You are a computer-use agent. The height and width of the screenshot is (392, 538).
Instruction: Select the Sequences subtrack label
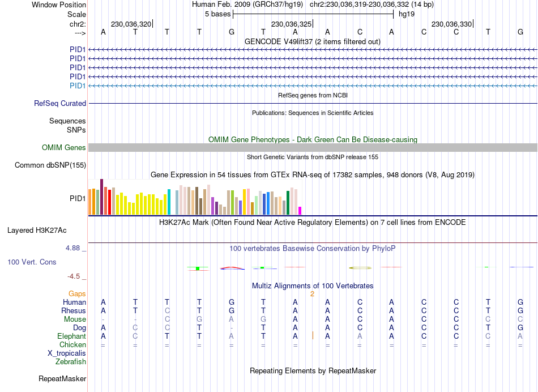click(x=67, y=121)
